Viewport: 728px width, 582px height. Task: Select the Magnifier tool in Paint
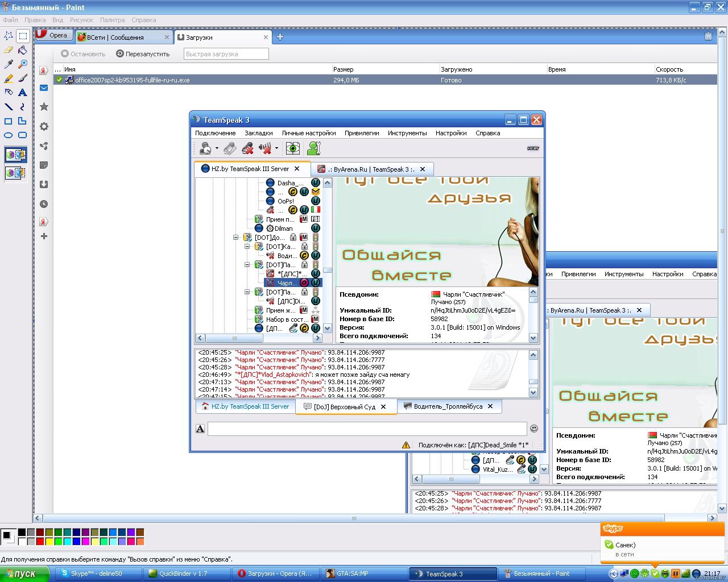point(23,64)
